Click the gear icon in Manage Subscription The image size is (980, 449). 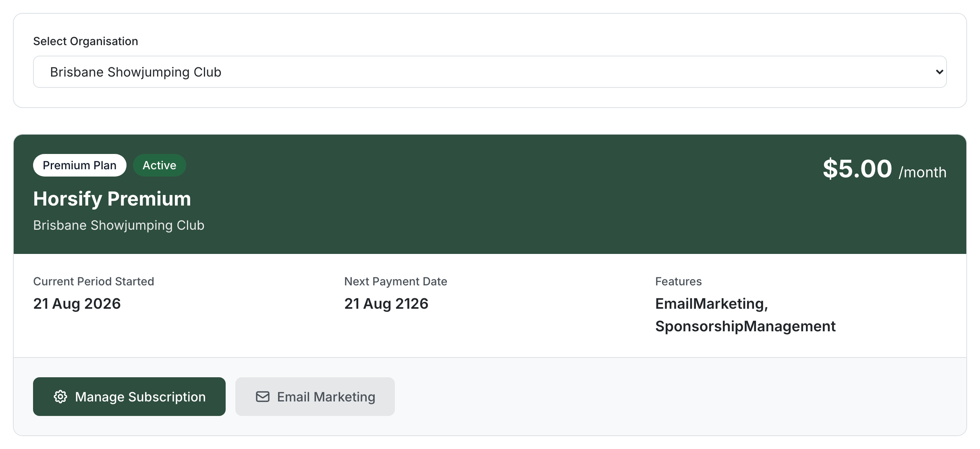tap(60, 397)
